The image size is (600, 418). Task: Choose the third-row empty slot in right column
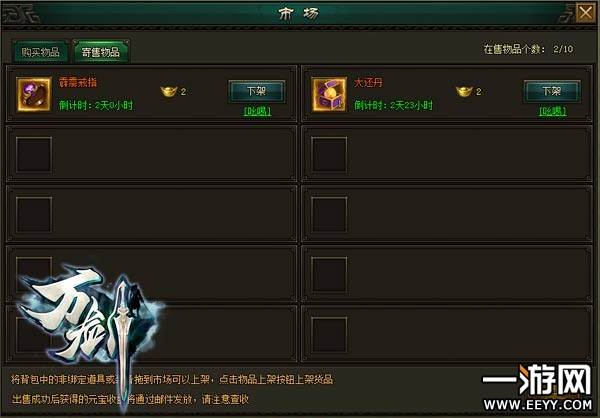[x=329, y=214]
